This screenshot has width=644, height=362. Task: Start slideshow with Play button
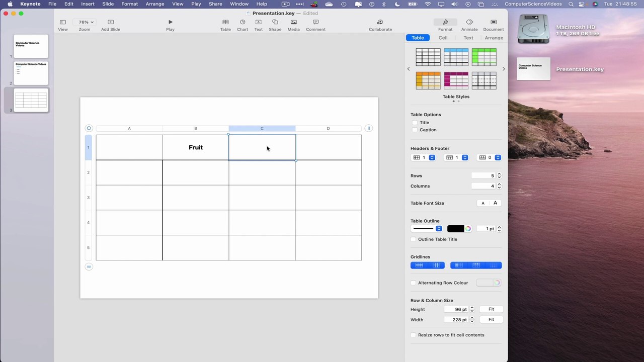pyautogui.click(x=170, y=25)
